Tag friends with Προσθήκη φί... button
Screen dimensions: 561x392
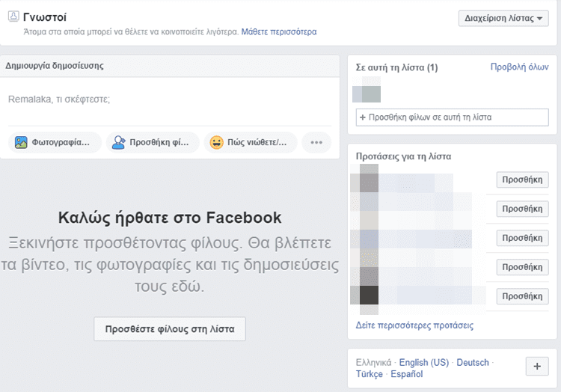coord(153,142)
